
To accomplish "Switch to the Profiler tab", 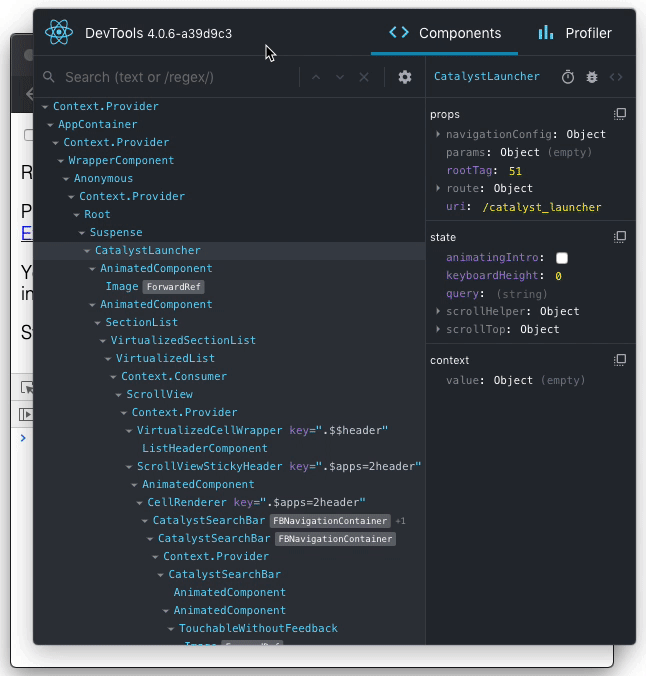I will (575, 33).
